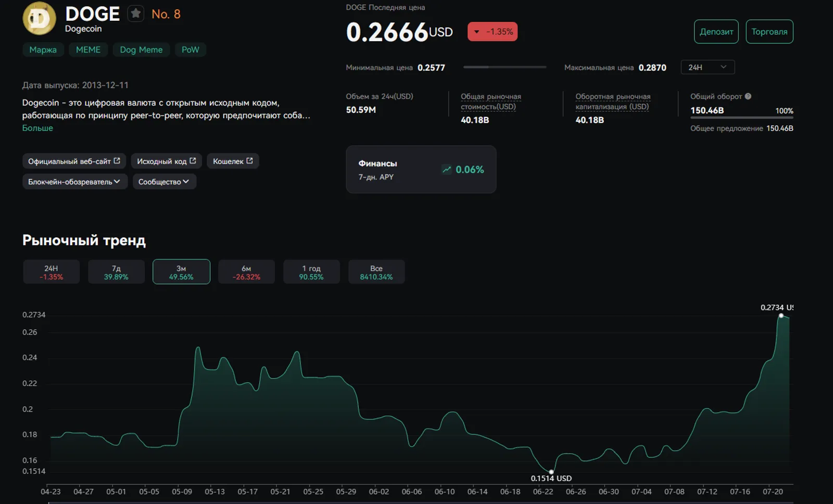Select the 7д trend tab
The width and height of the screenshot is (833, 504).
[116, 272]
